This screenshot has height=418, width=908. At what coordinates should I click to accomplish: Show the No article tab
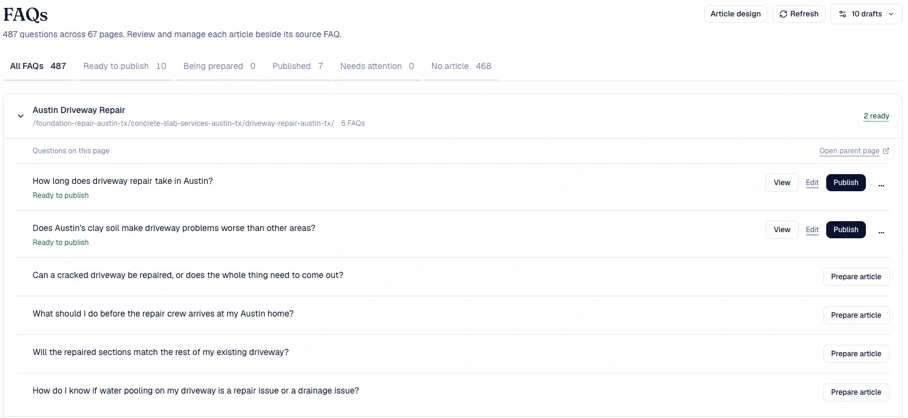pos(461,66)
